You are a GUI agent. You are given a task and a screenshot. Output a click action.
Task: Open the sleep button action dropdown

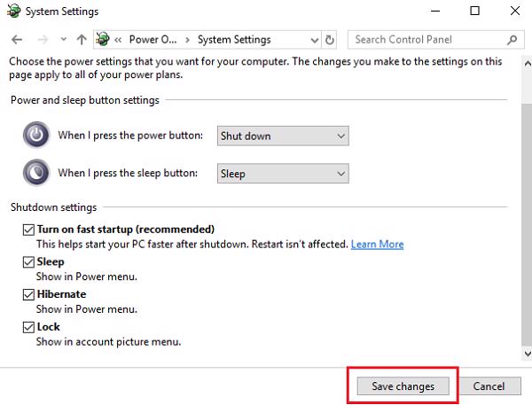pyautogui.click(x=283, y=174)
